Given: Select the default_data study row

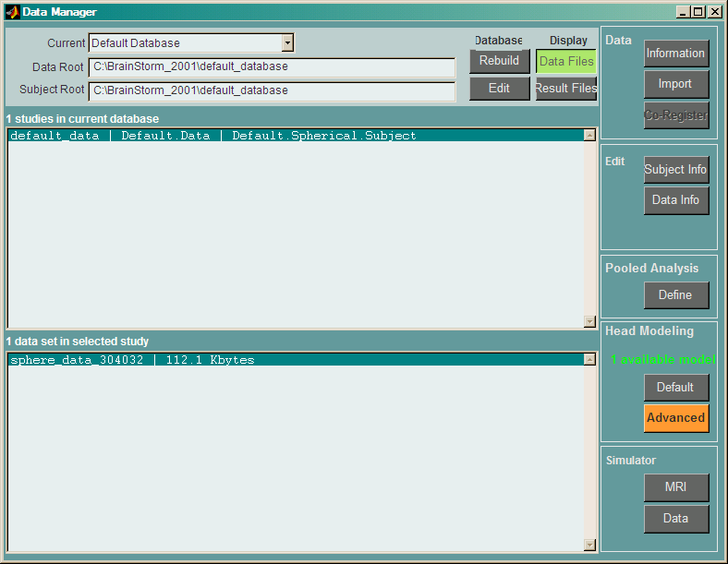Looking at the screenshot, I should [x=212, y=136].
